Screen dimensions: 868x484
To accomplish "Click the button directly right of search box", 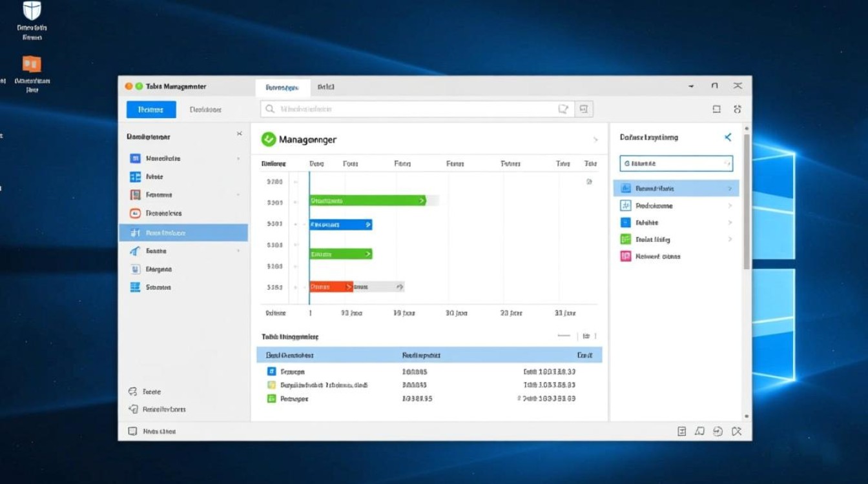I will coord(583,110).
